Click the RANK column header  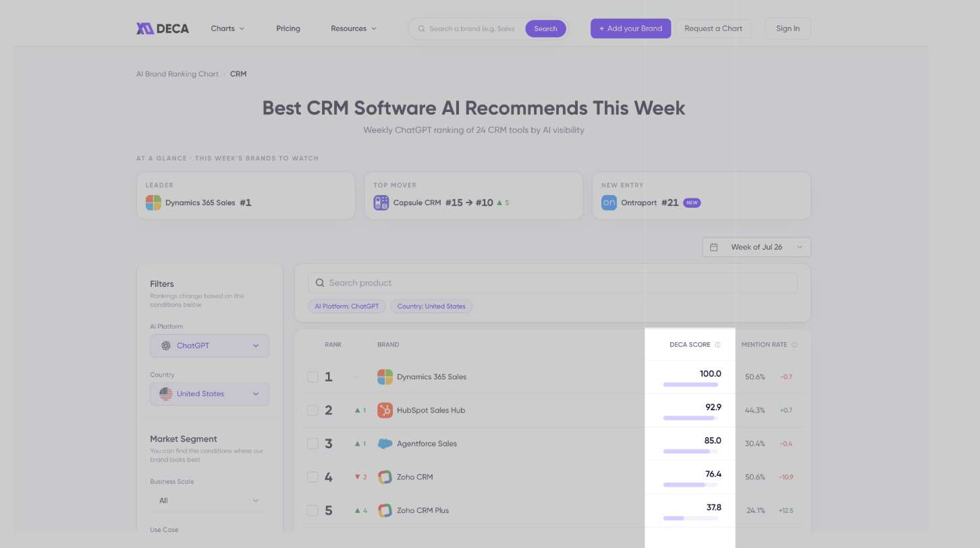tap(333, 345)
